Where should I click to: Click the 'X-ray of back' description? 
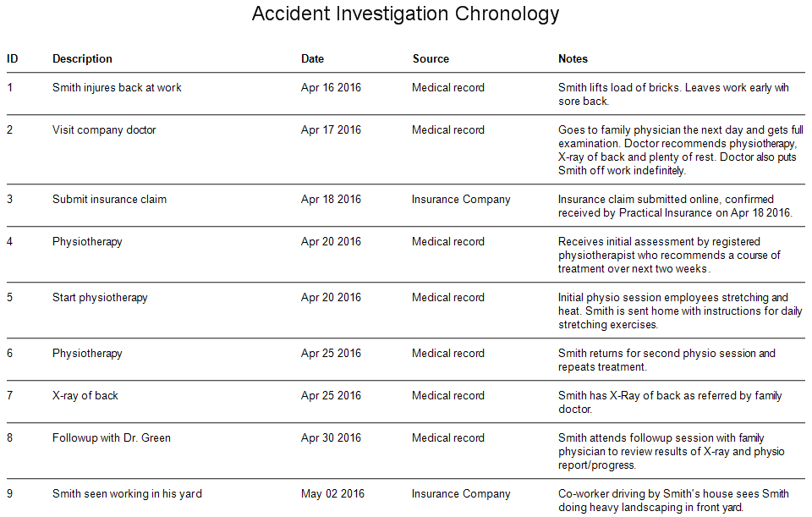tap(85, 396)
